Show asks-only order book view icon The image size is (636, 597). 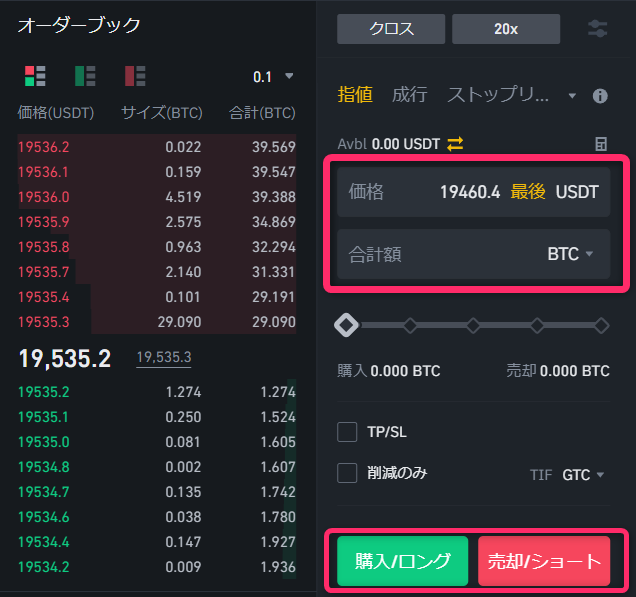point(135,75)
